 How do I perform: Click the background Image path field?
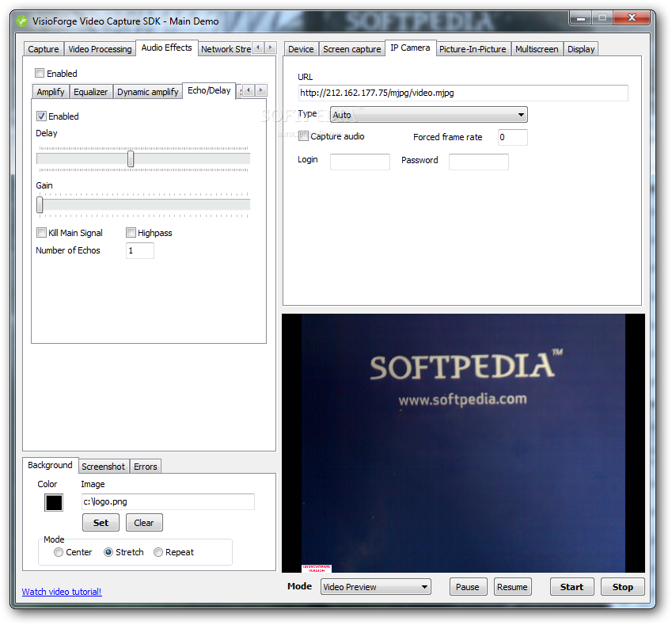tap(168, 501)
